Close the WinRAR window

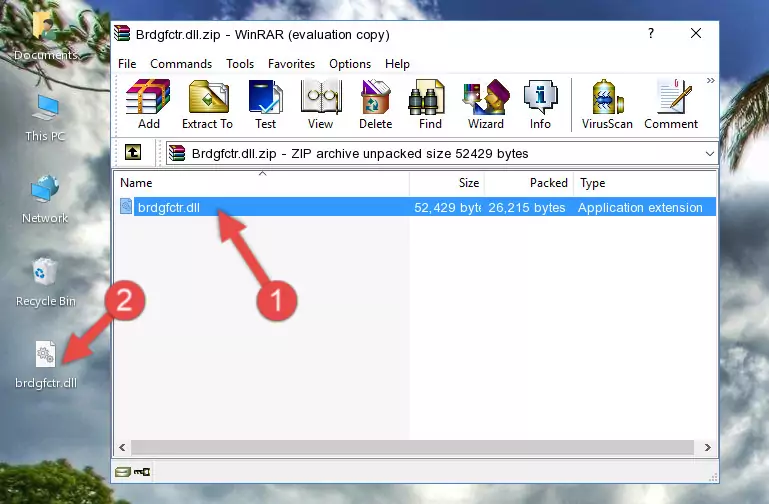(695, 33)
